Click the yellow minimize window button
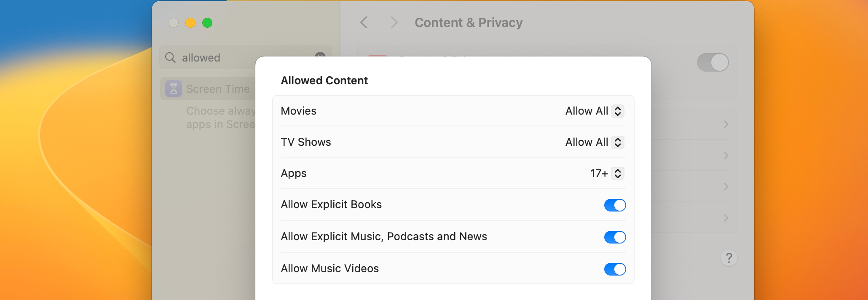 (x=190, y=23)
